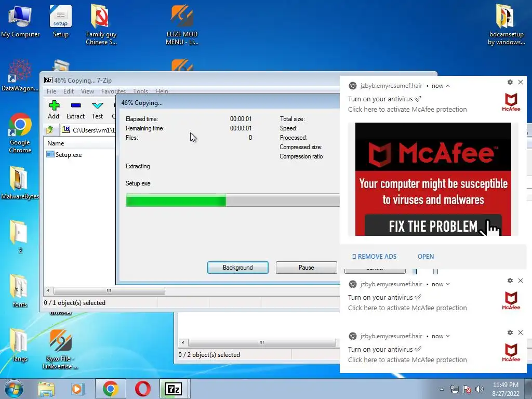Open the Favorites menu in 7-Zip
The width and height of the screenshot is (532, 399).
point(113,91)
